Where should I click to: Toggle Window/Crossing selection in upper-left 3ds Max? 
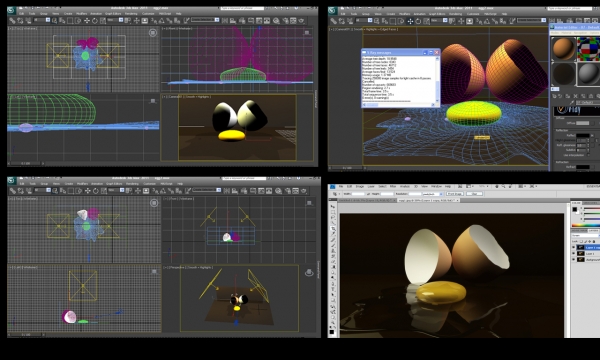[78, 20]
